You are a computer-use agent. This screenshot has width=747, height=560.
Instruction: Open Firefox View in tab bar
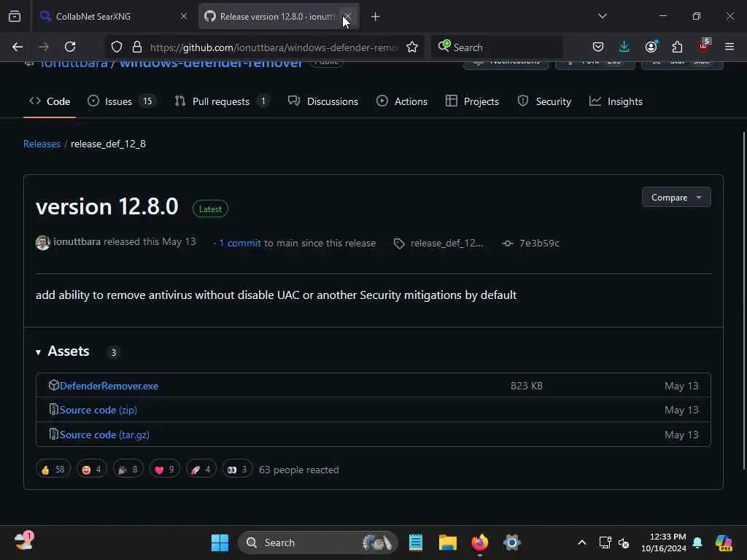15,17
